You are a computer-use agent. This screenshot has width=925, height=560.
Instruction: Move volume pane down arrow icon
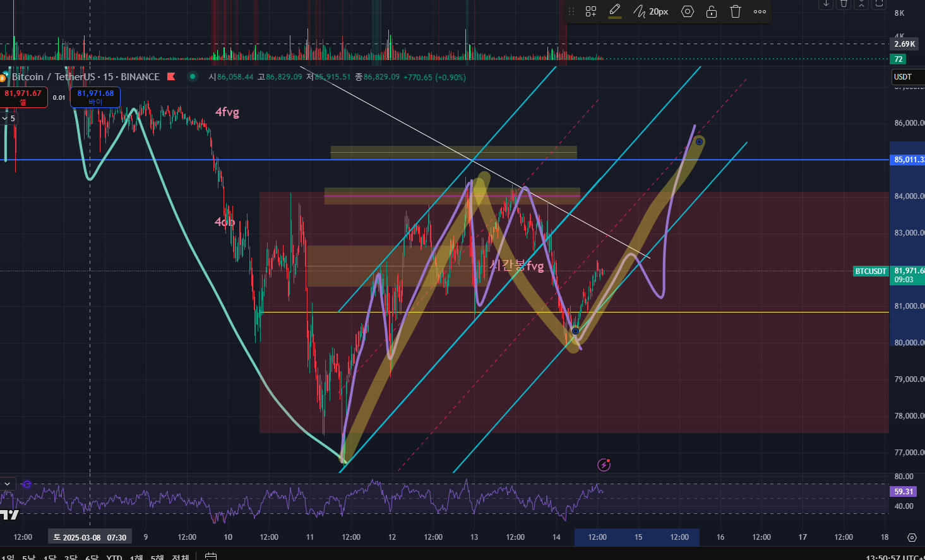(x=826, y=3)
